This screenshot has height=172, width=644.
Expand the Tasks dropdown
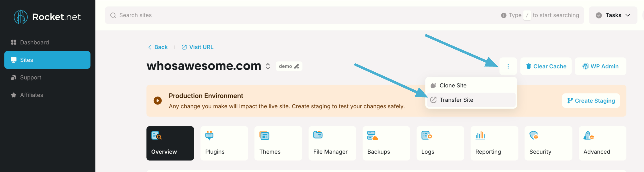pos(613,15)
